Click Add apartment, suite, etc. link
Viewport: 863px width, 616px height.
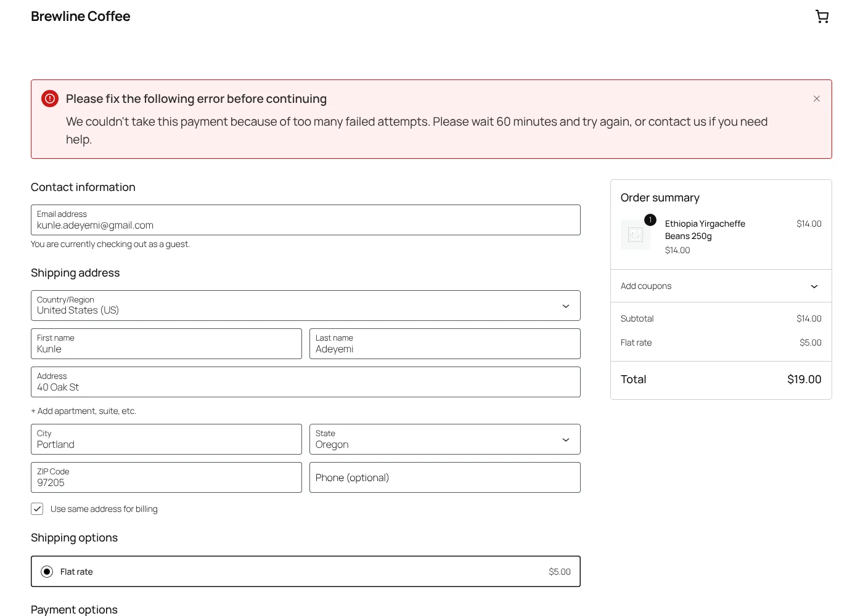click(x=84, y=411)
